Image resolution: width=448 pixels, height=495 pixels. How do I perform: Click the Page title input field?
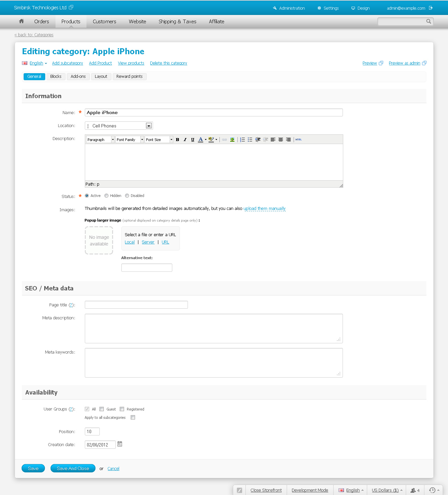point(136,305)
